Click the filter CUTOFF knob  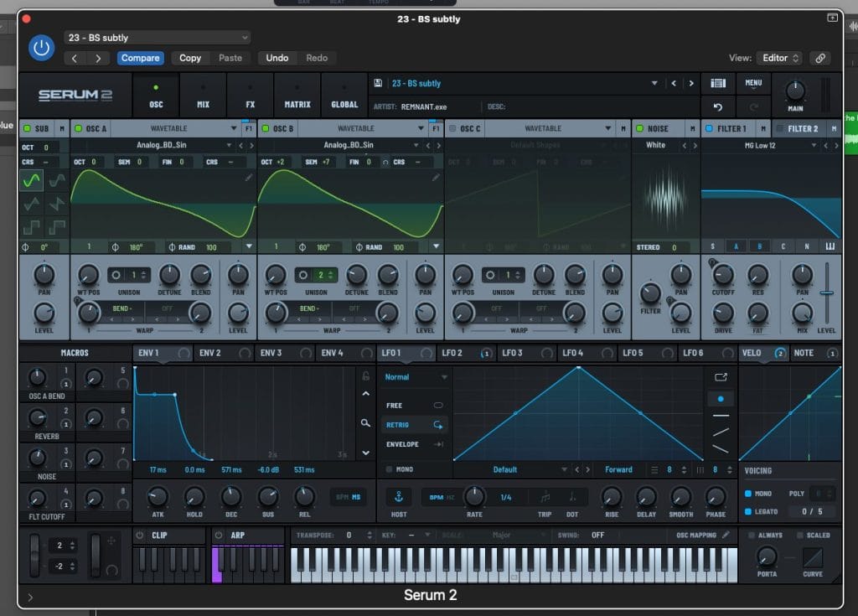(723, 276)
